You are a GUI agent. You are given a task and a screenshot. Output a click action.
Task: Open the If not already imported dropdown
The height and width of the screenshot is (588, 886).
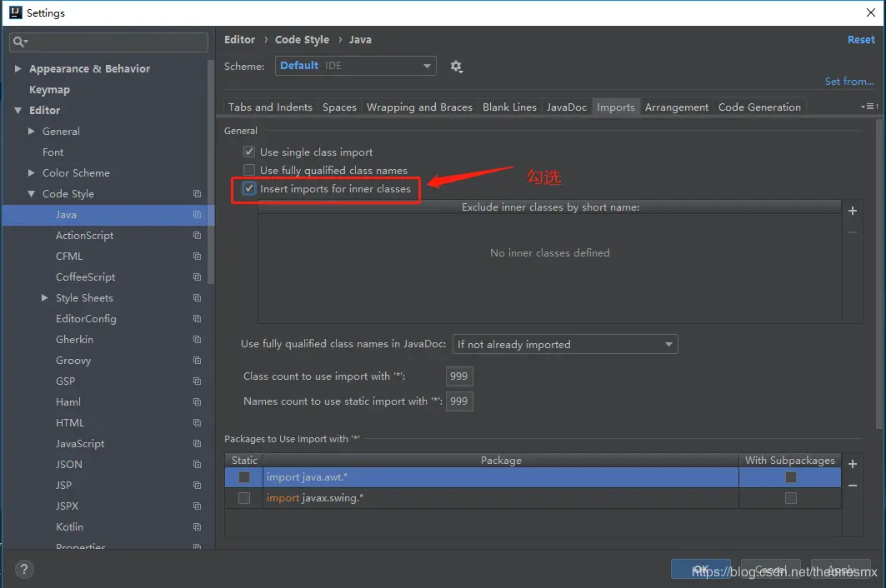tap(565, 345)
